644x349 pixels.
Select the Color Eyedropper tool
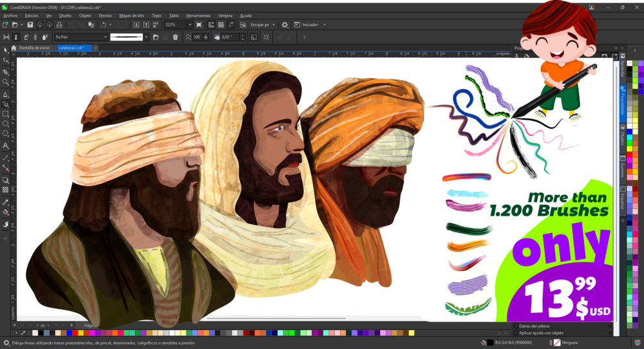6,202
